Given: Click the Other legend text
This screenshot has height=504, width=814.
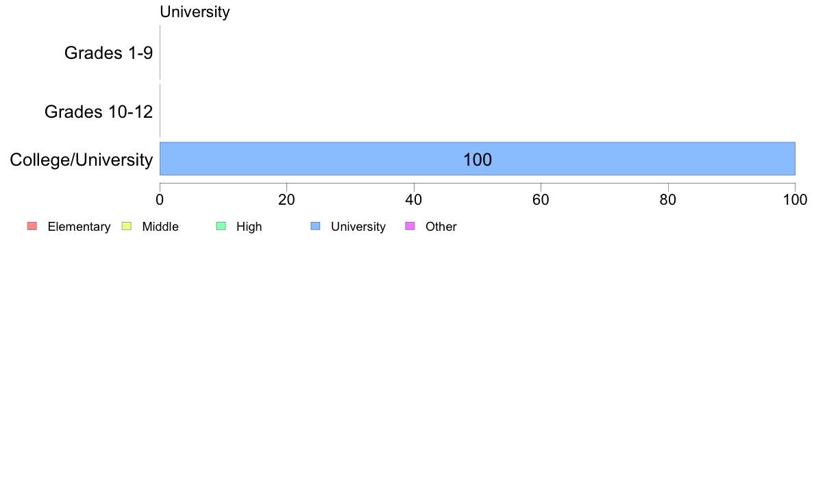Looking at the screenshot, I should (441, 227).
